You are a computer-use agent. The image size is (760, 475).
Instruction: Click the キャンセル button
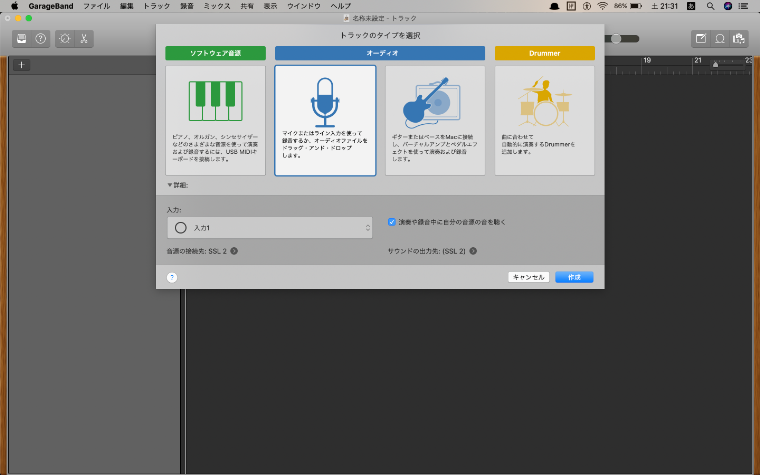(x=529, y=277)
